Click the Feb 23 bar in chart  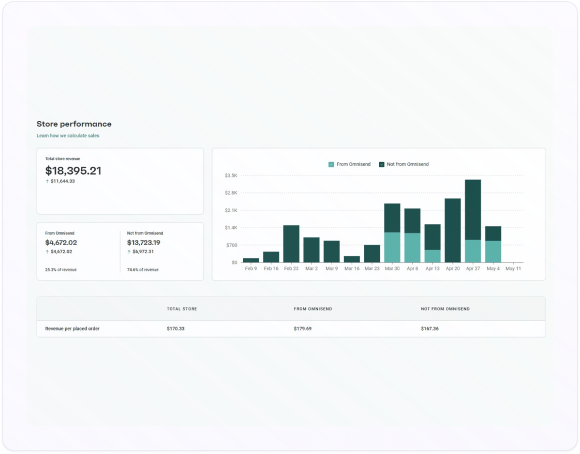291,244
